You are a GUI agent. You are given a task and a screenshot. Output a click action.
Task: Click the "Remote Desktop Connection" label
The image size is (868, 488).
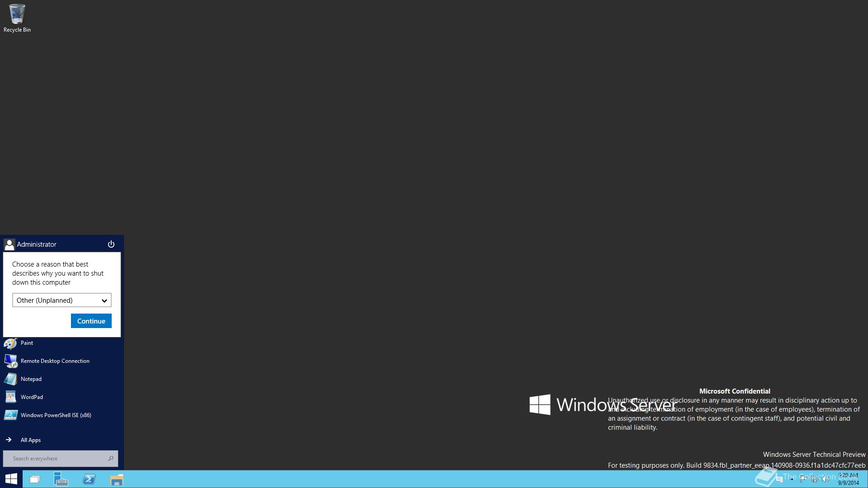point(55,361)
